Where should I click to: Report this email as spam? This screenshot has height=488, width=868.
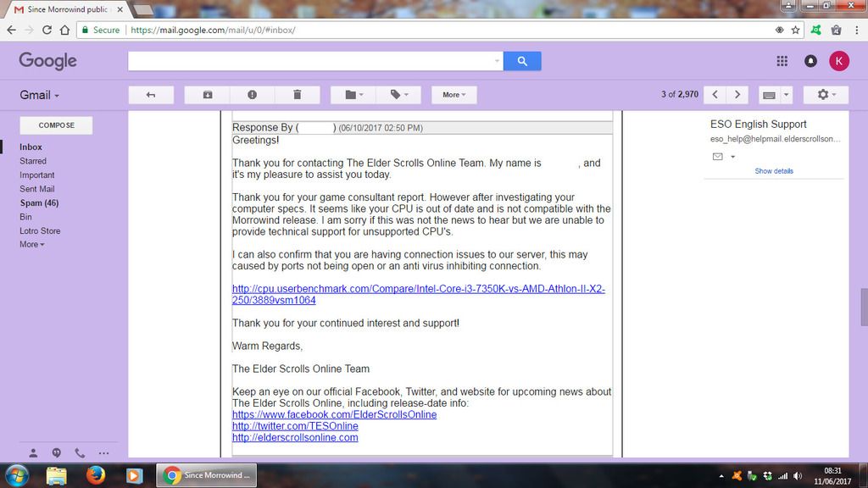[252, 95]
